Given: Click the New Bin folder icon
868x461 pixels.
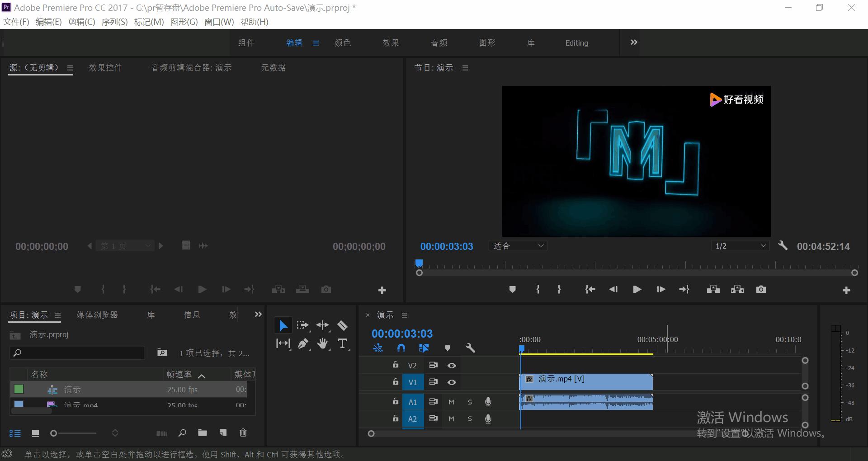Looking at the screenshot, I should click(202, 433).
